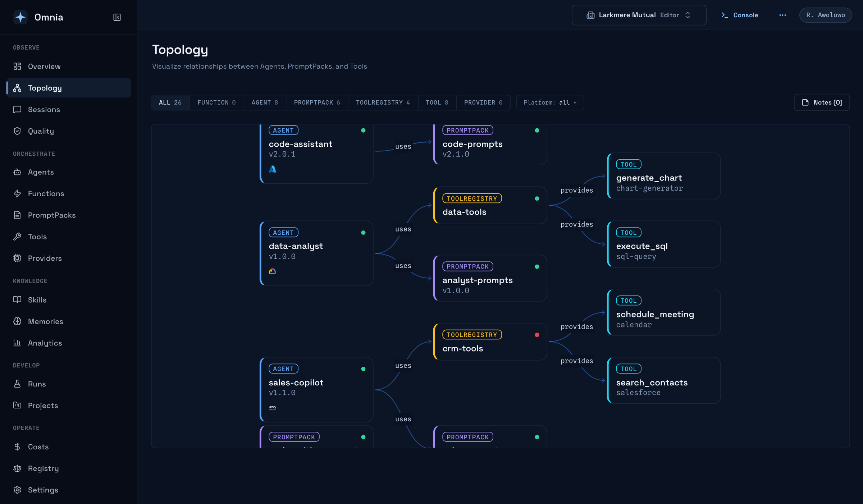Open Overview from the sidebar
The image size is (863, 504).
pyautogui.click(x=69, y=66)
